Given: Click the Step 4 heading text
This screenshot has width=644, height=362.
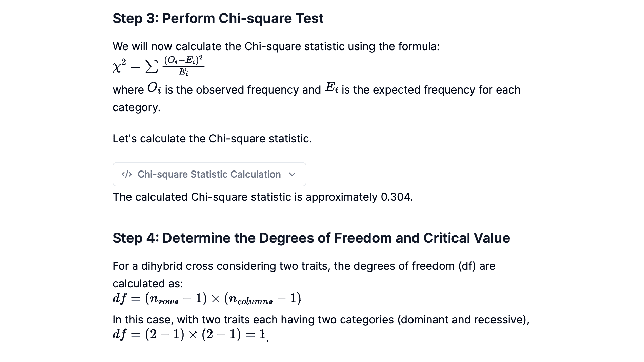Looking at the screenshot, I should point(311,238).
